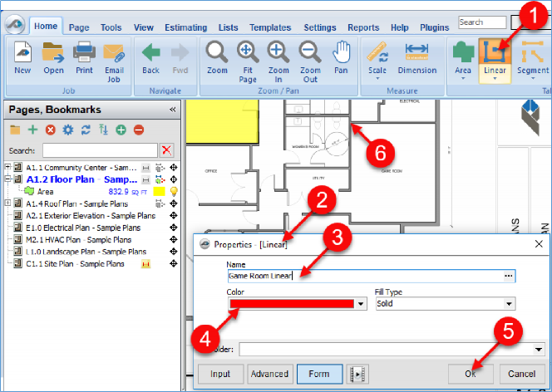Click the folder icon in Pages panel toolbar
This screenshot has width=552, height=392.
pos(15,130)
